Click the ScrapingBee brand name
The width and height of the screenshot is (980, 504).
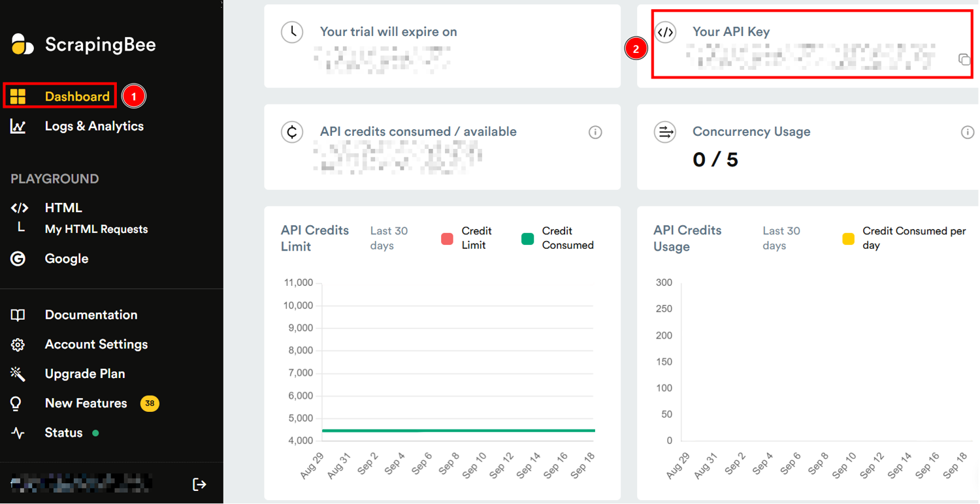tap(101, 44)
